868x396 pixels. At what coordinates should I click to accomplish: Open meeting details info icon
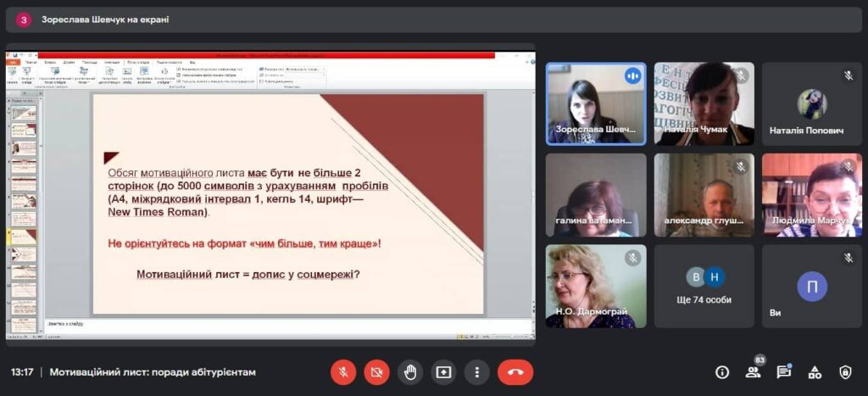(722, 372)
